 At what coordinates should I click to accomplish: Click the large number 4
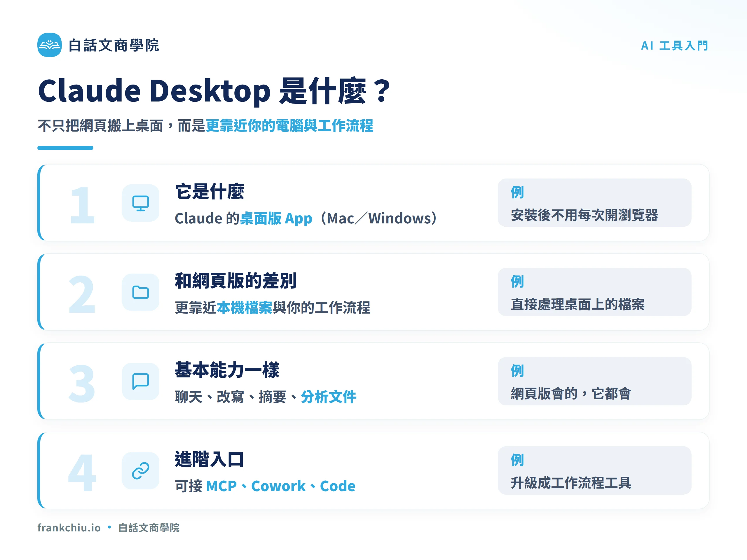[82, 473]
